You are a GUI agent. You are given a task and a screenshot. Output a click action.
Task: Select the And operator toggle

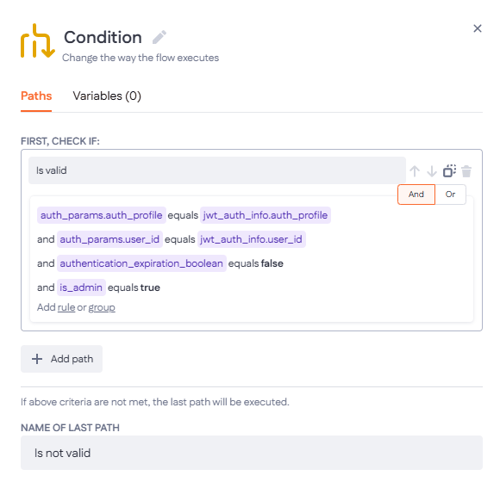pos(416,194)
